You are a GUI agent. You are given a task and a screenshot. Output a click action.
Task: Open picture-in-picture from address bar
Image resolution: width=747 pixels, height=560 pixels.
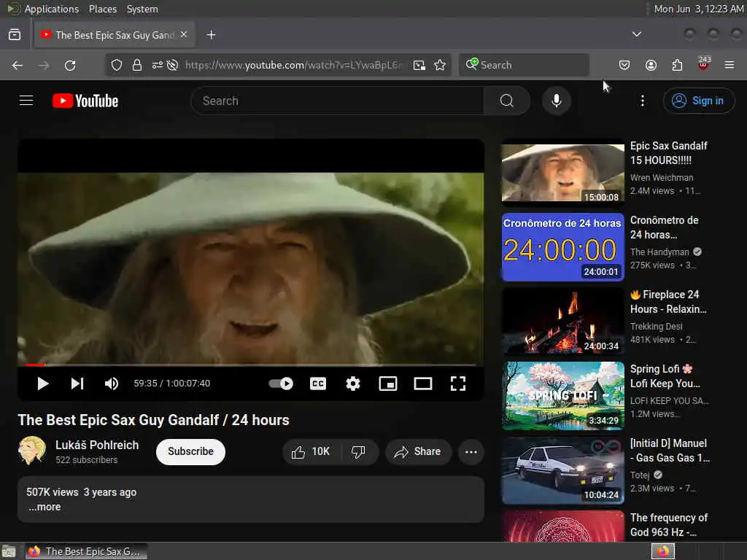pos(419,65)
